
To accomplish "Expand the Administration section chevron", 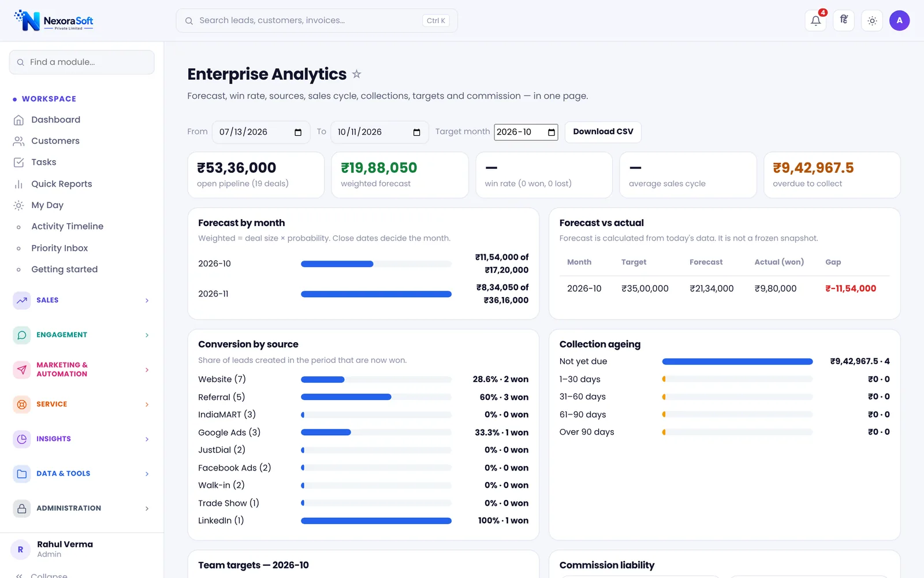I will pos(147,509).
